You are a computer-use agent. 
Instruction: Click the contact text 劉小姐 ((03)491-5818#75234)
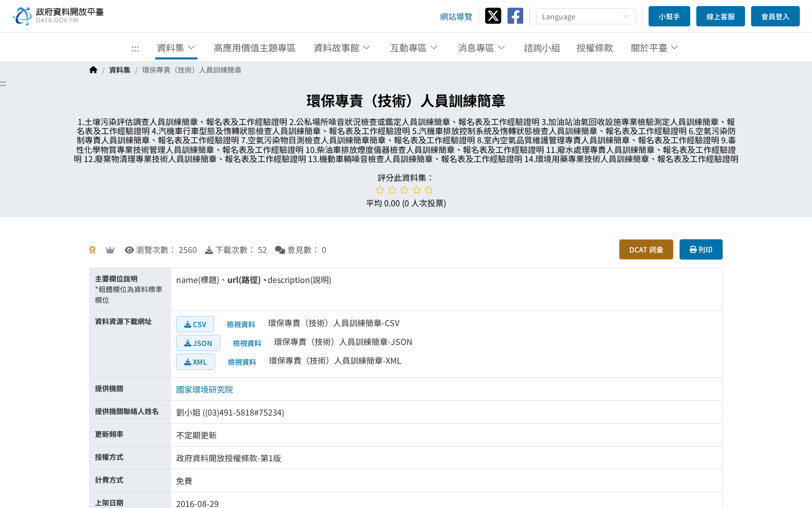point(230,412)
